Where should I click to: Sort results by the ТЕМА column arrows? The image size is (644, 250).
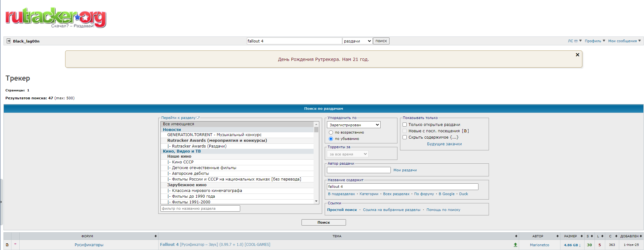[516, 236]
